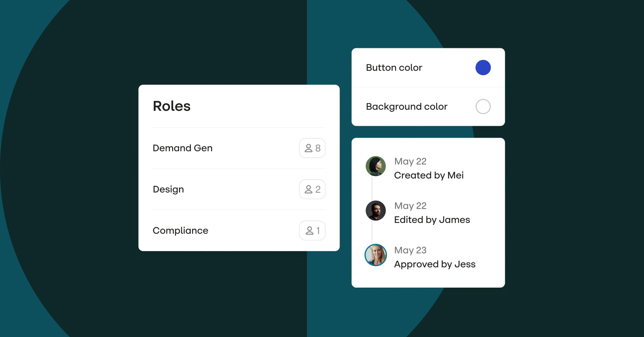Viewport: 644px width, 337px height.
Task: Click Jess's avatar in the history
Action: tap(376, 255)
